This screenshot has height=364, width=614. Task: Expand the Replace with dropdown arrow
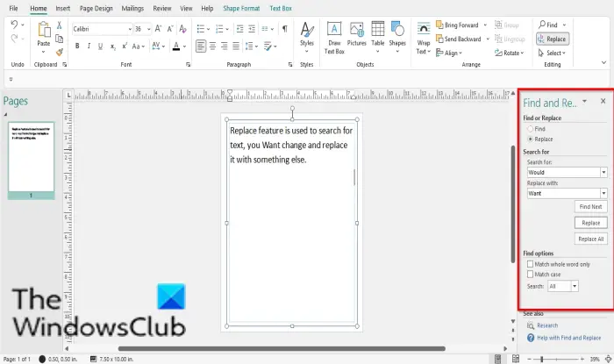point(603,193)
